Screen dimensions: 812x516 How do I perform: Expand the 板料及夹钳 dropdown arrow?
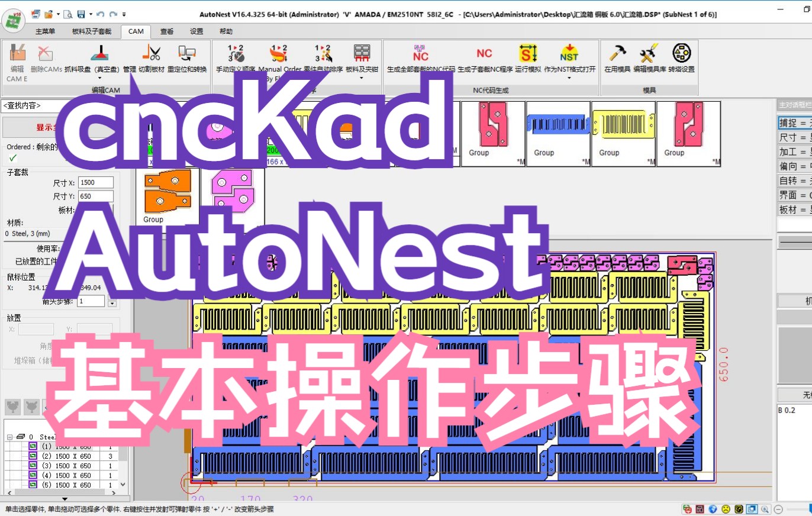362,78
